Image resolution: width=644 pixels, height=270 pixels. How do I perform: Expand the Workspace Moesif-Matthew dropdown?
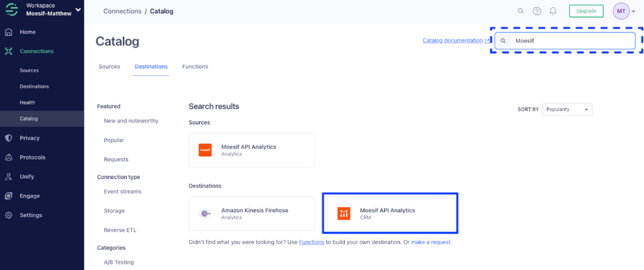78,10
